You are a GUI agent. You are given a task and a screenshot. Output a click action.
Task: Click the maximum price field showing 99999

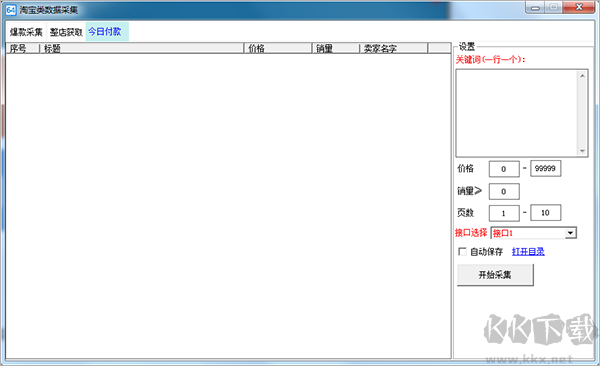pos(545,168)
